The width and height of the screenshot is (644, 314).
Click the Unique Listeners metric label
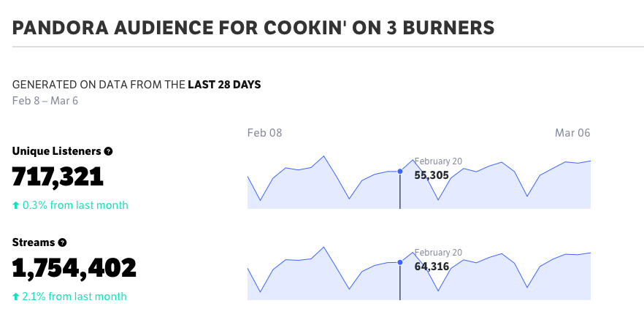click(57, 151)
